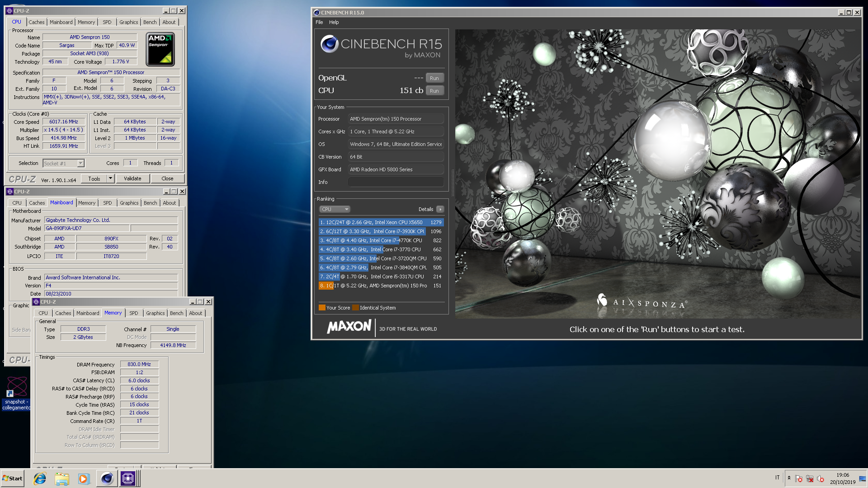Click the MAXON logo in Cinebench footer
The width and height of the screenshot is (868, 488).
349,326
